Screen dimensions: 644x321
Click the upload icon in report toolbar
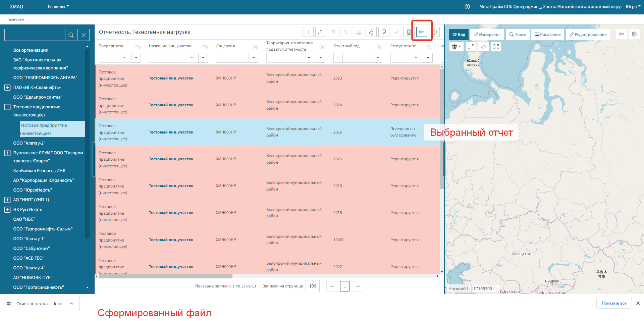click(321, 32)
